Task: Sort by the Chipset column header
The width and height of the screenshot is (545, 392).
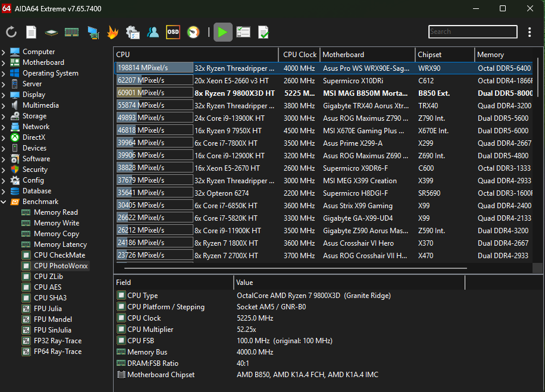Action: (x=445, y=55)
